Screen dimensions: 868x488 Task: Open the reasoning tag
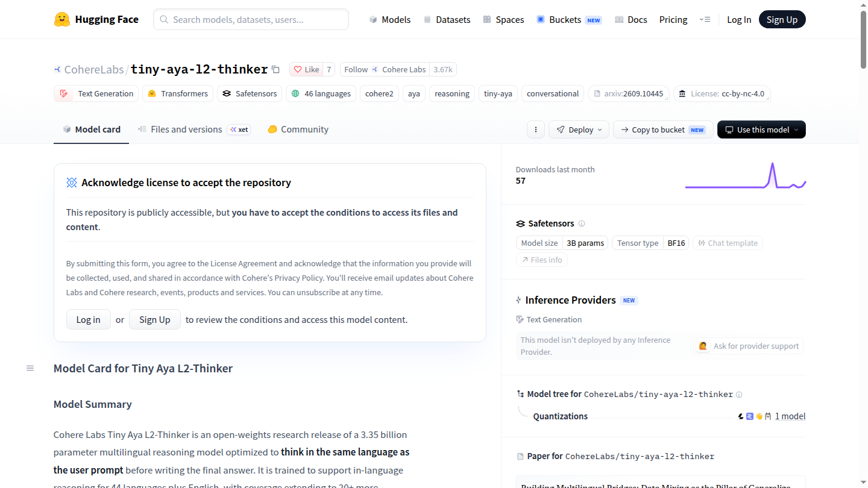click(x=452, y=93)
